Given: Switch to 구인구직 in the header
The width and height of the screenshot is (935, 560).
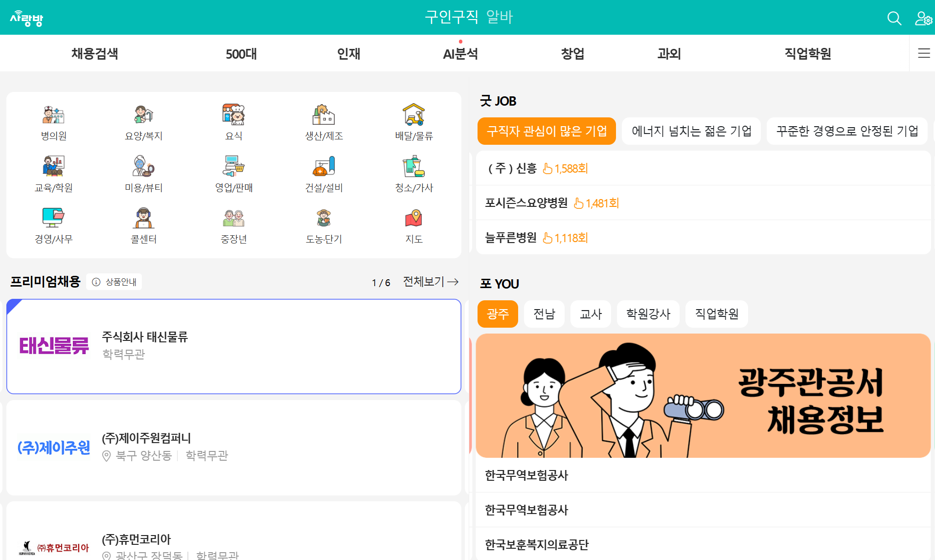Looking at the screenshot, I should tap(451, 17).
